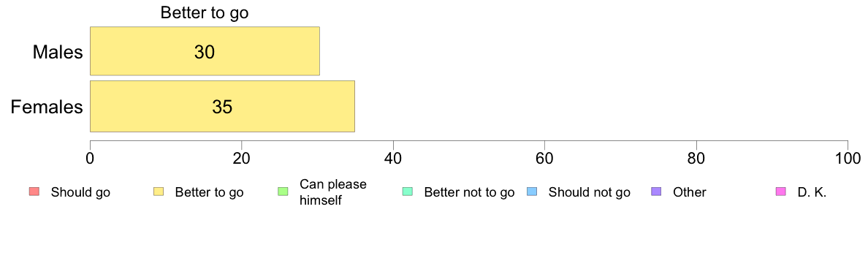Image resolution: width=868 pixels, height=269 pixels.
Task: Click the Better to go title above bars
Action: coord(205,13)
